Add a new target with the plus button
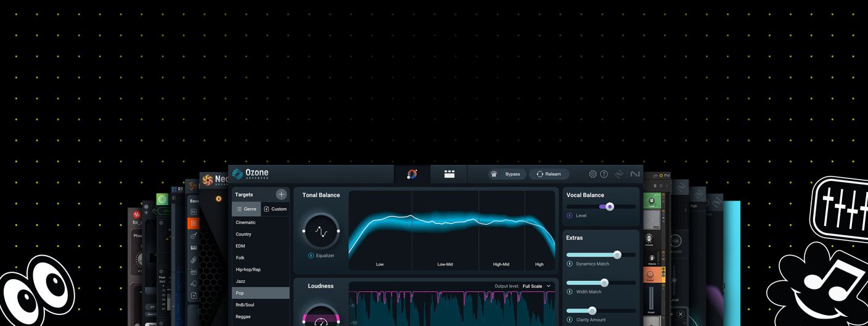The width and height of the screenshot is (868, 326). (281, 194)
